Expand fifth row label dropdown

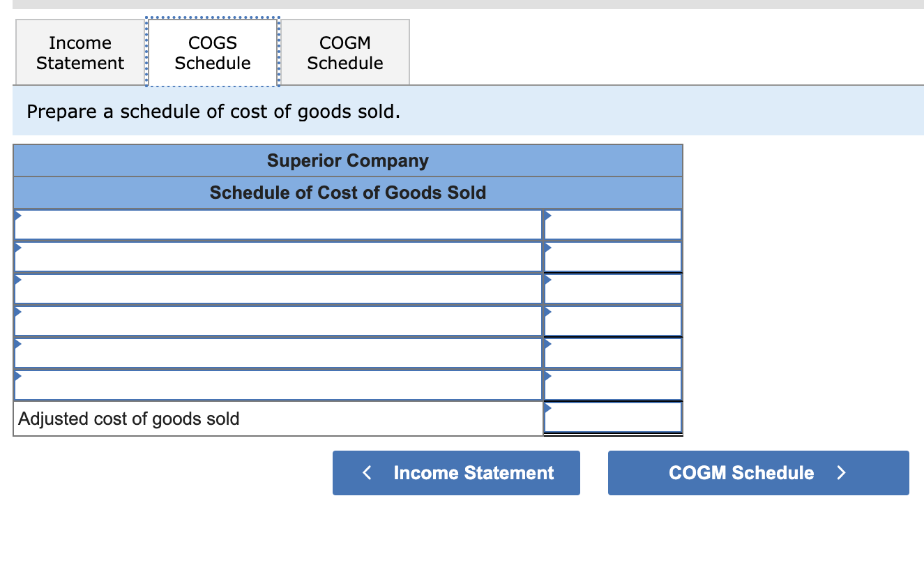click(x=278, y=353)
